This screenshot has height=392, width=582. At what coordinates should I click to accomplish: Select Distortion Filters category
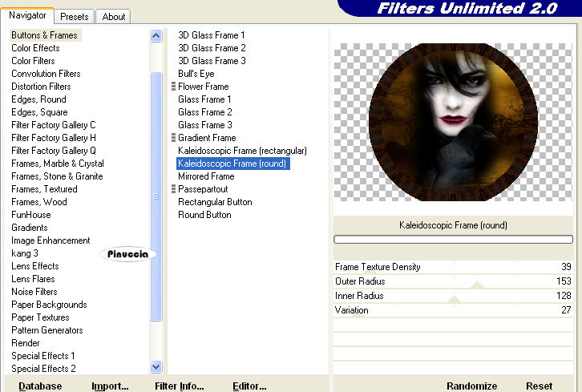coord(41,87)
